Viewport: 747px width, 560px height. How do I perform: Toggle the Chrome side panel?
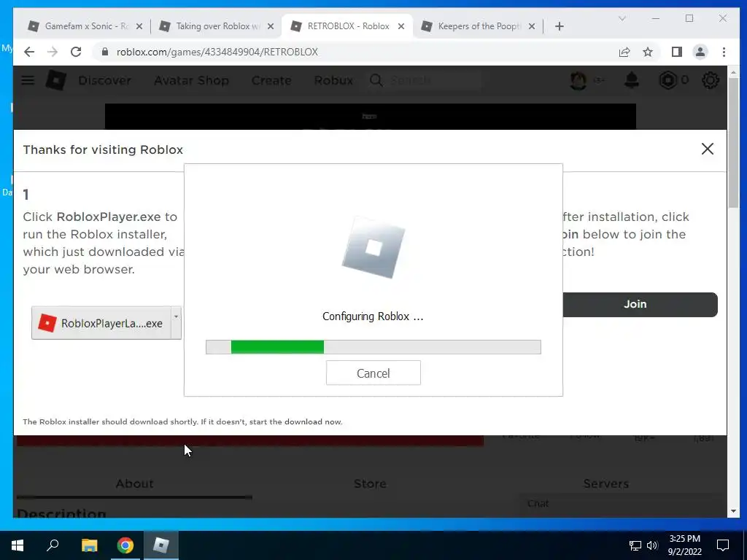(x=676, y=52)
